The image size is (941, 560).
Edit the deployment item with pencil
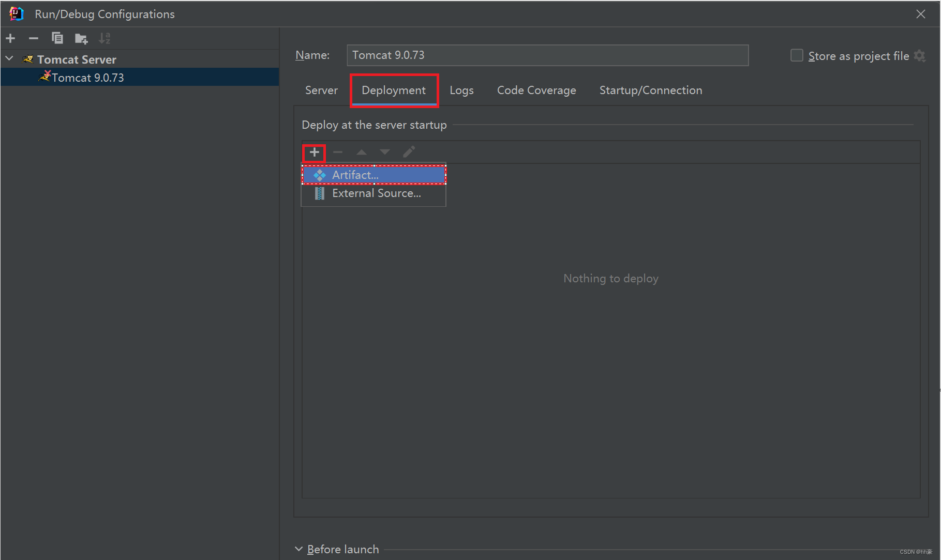(x=409, y=152)
